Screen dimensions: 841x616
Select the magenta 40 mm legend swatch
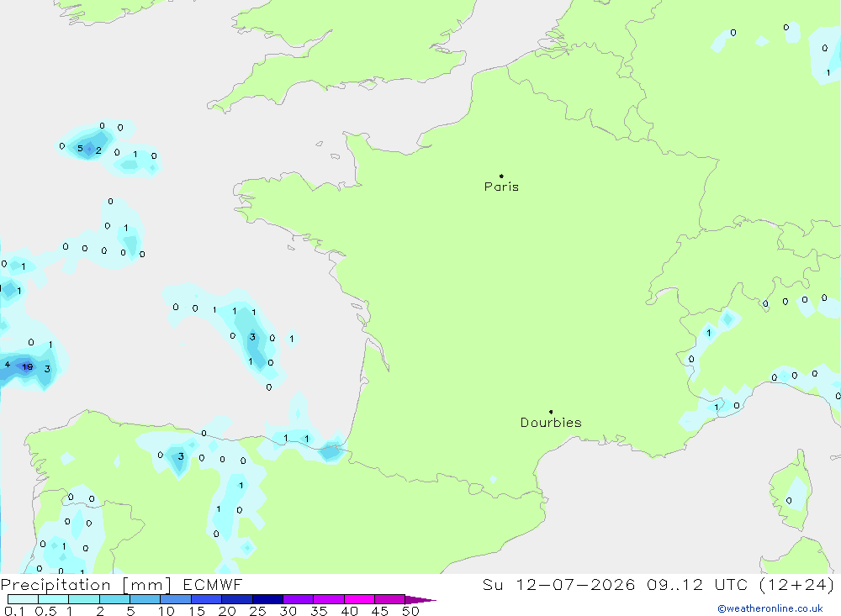pyautogui.click(x=359, y=599)
